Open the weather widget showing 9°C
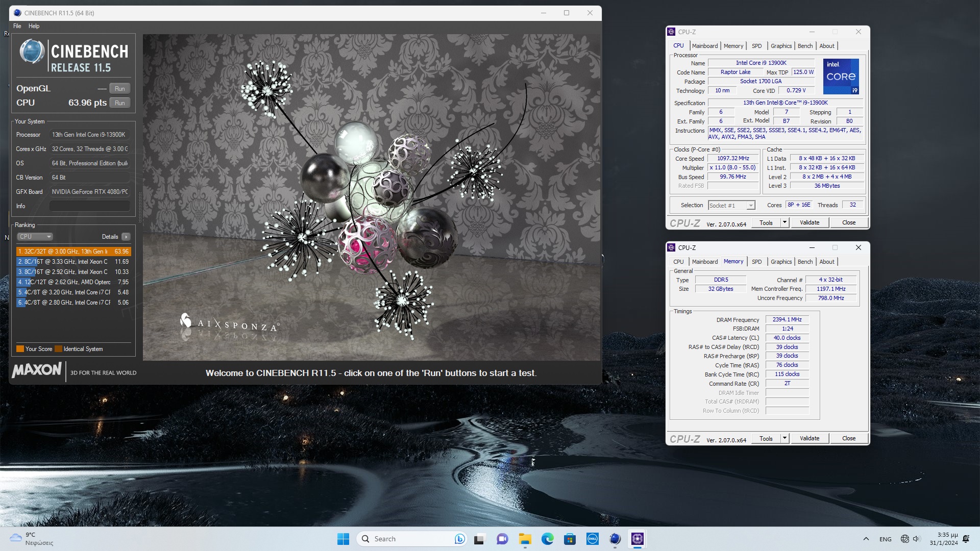This screenshot has height=551, width=980. click(x=32, y=539)
